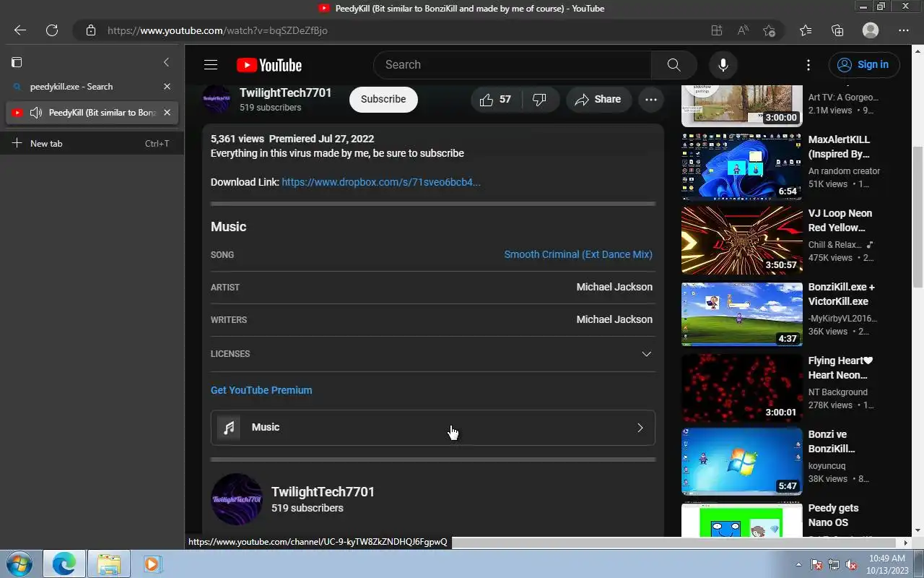Click horizontal scrollbar right arrow
Image resolution: width=924 pixels, height=578 pixels.
pos(905,543)
